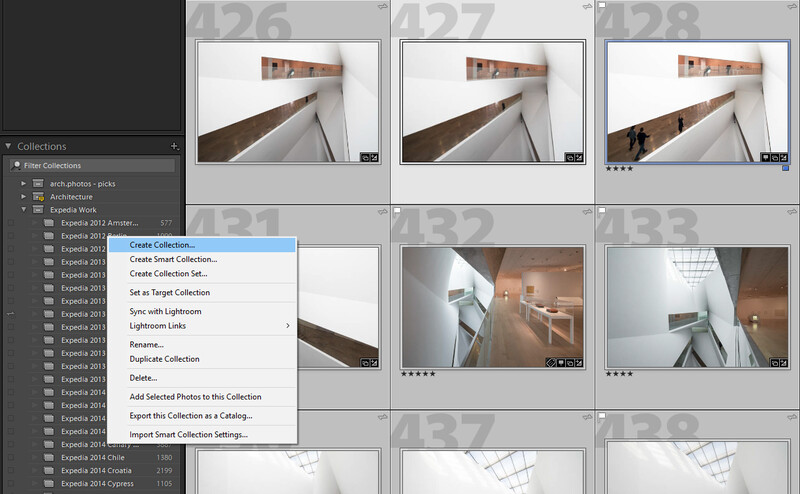Viewport: 800px width, 494px height.
Task: Click the blue color label on photo 428
Action: [x=786, y=168]
